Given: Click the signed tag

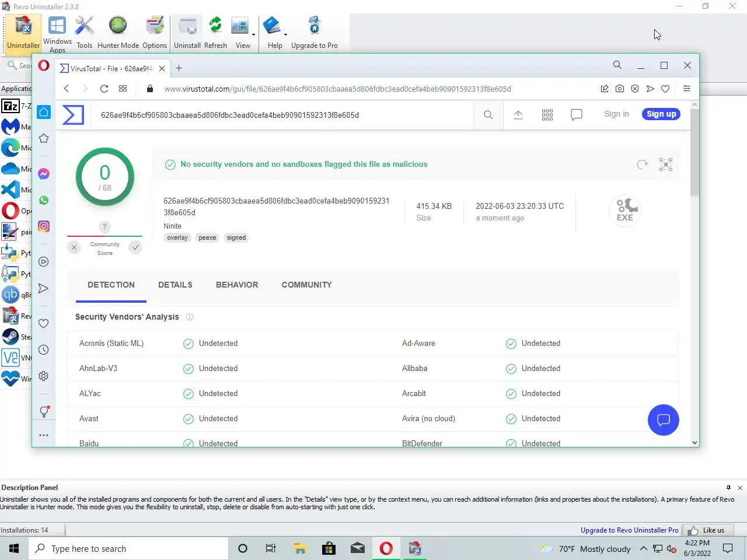Looking at the screenshot, I should coord(236,237).
